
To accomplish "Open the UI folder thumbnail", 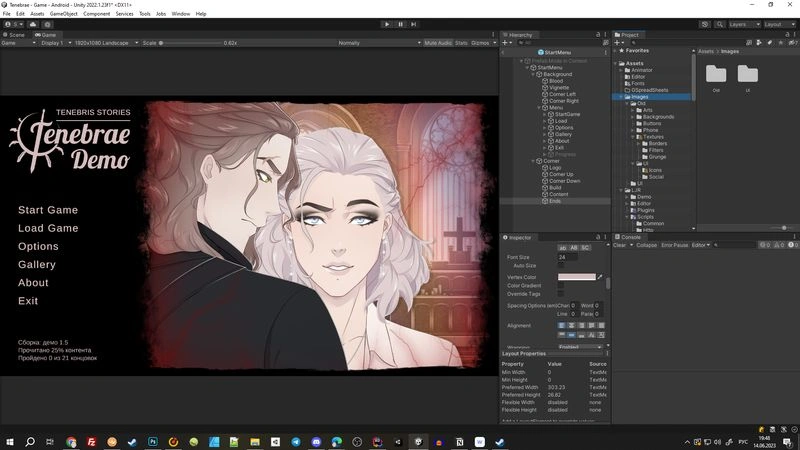I will click(x=747, y=74).
